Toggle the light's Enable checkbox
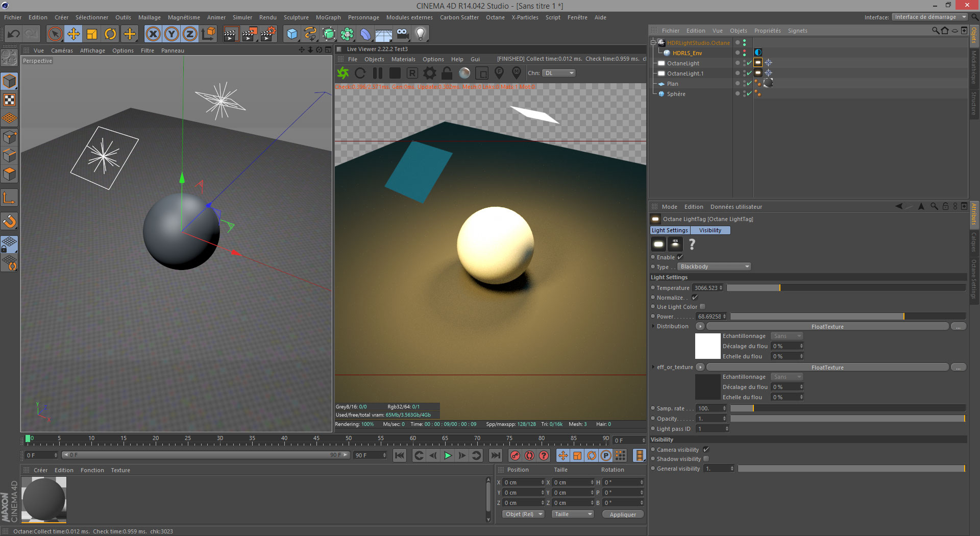This screenshot has height=536, width=980. 680,257
